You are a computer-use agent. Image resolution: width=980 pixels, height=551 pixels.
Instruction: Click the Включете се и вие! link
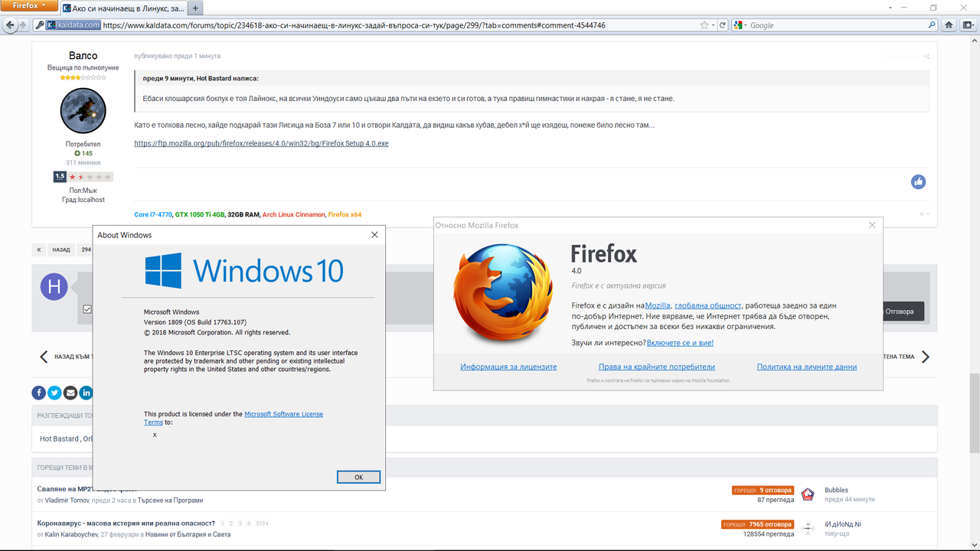(680, 343)
